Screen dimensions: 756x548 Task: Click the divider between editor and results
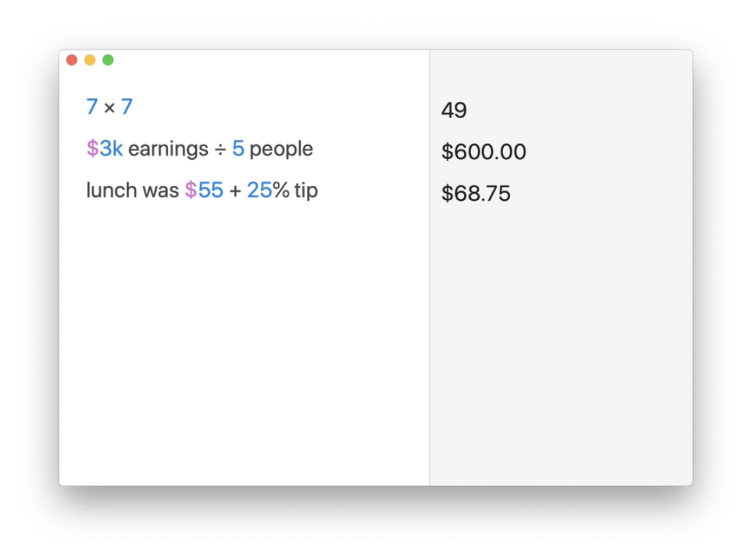pos(430,273)
